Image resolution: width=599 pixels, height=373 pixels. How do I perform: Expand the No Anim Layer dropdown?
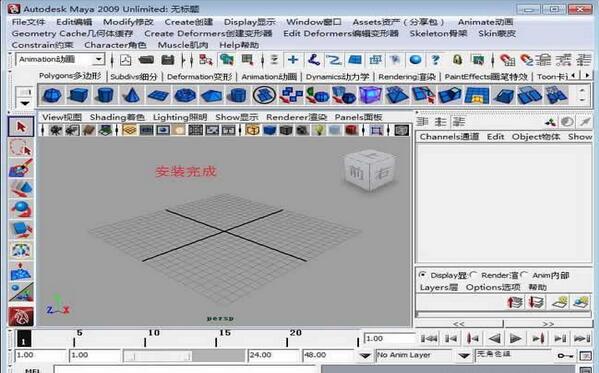pos(464,355)
